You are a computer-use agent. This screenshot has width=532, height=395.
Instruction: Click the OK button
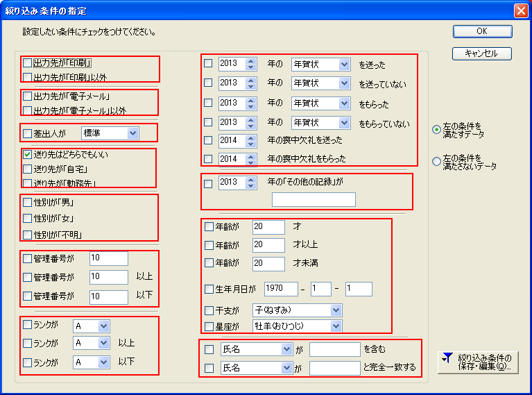[x=482, y=31]
